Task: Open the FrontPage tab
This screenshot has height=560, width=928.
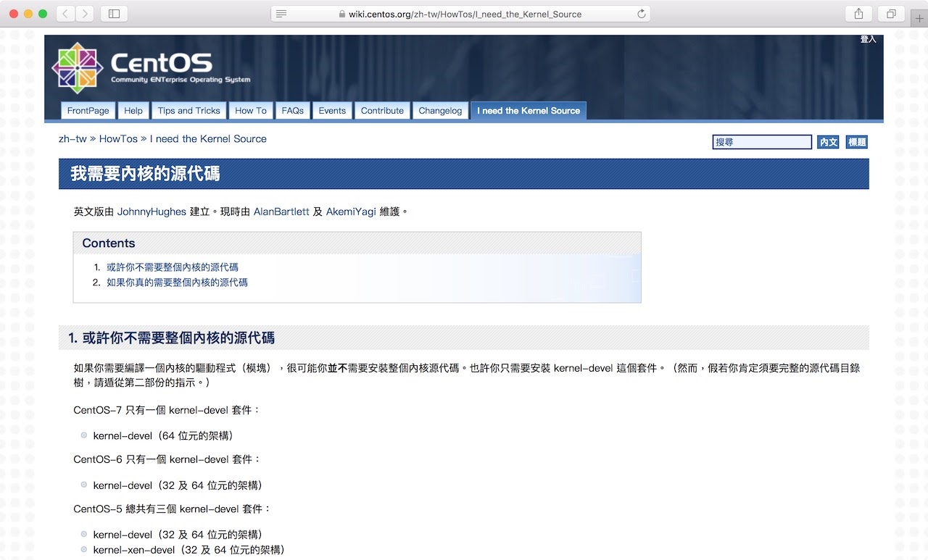Action: [x=88, y=111]
